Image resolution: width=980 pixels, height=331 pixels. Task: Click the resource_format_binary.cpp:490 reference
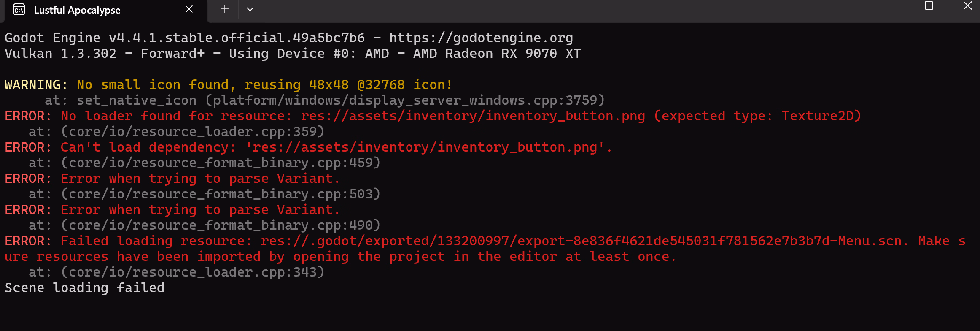[221, 225]
